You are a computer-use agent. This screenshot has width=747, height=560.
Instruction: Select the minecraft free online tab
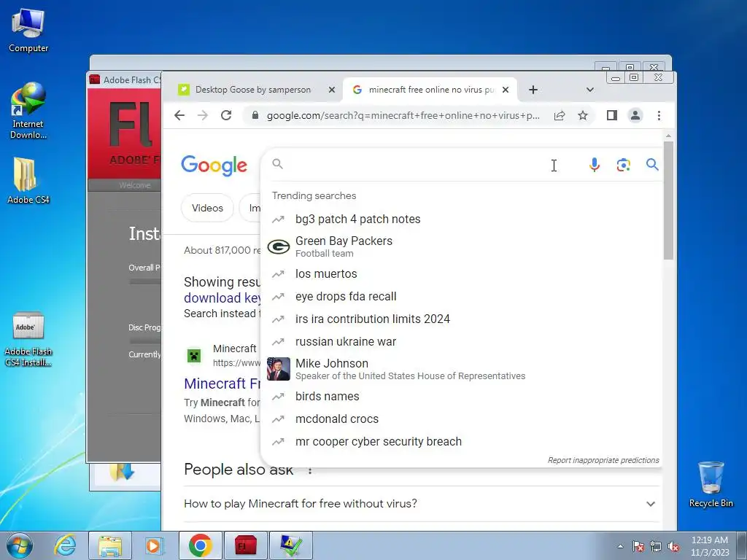430,90
